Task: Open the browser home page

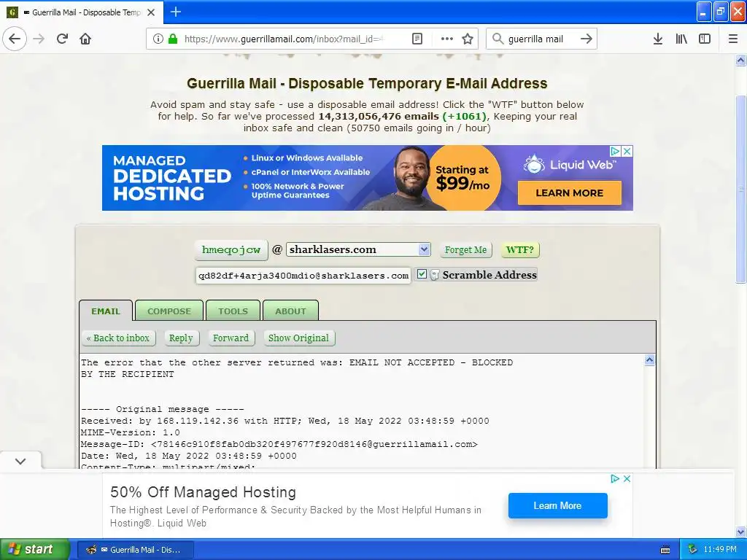Action: point(85,39)
